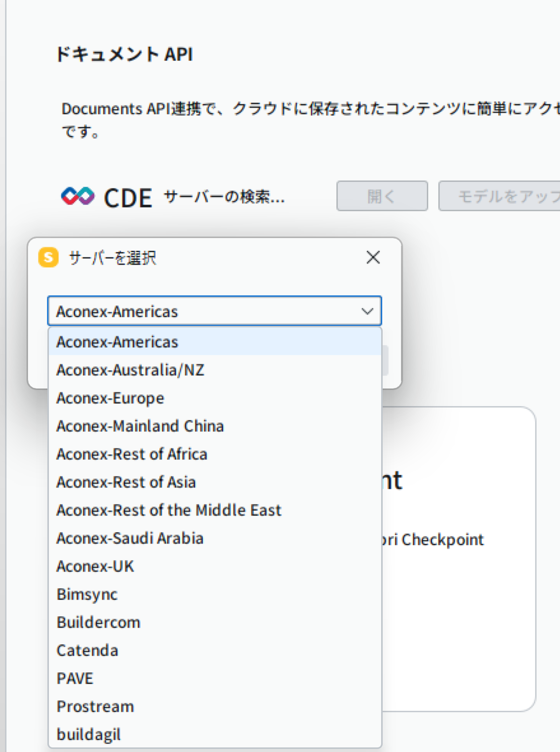Click the CDE infinity logo icon

78,196
